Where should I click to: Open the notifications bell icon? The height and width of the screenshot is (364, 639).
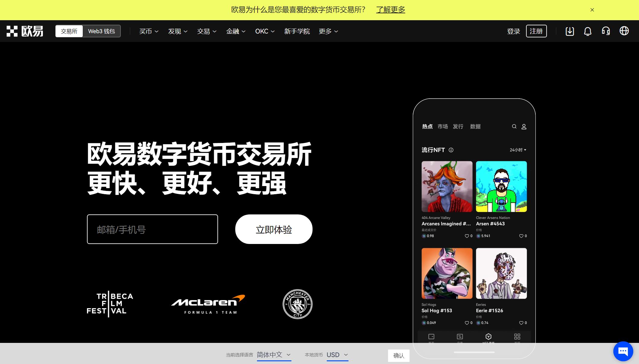point(588,31)
